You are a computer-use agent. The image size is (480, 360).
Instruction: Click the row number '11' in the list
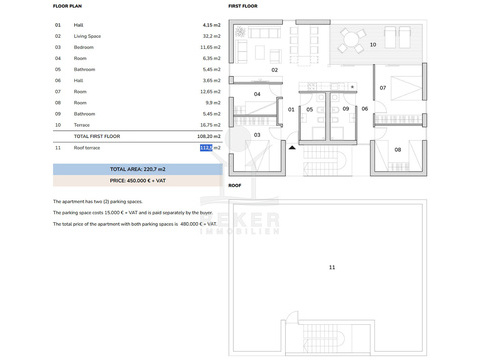coord(58,148)
